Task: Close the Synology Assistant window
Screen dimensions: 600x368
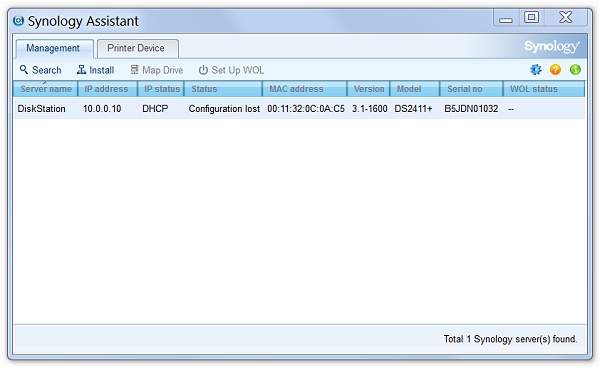Action: (x=566, y=18)
